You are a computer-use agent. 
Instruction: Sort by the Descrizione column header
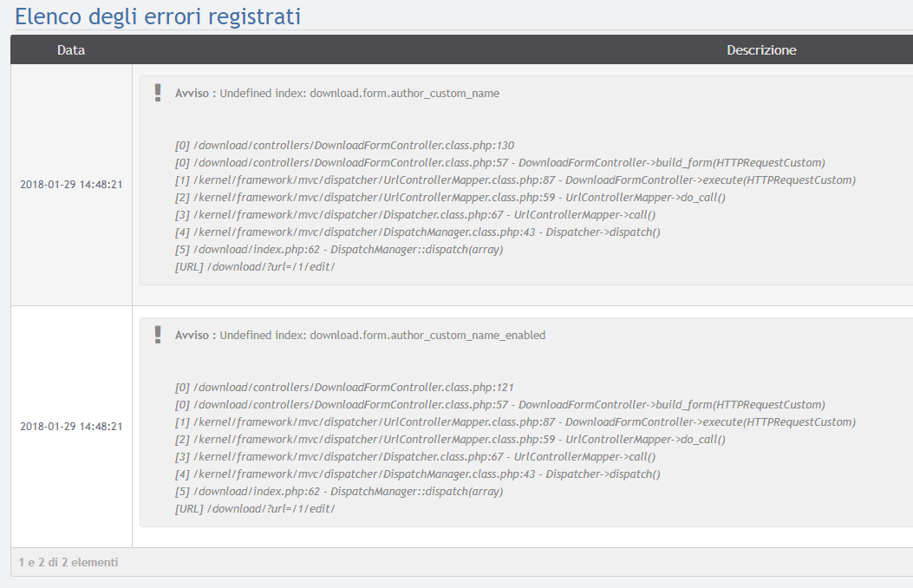[760, 50]
